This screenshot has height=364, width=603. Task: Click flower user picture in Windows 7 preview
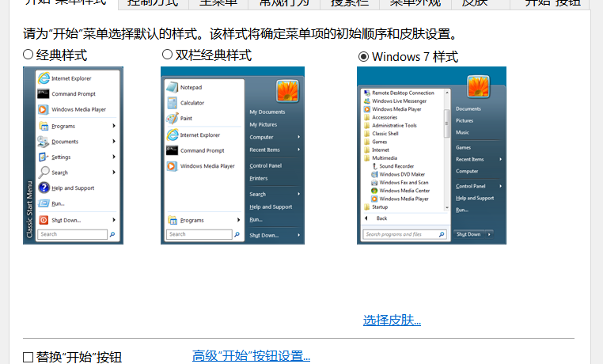(x=479, y=86)
